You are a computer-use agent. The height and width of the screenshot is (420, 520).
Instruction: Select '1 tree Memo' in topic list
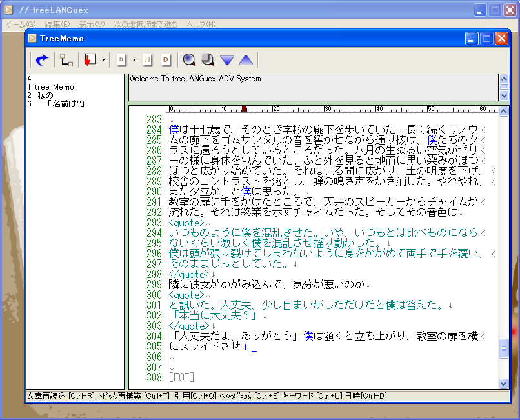50,87
